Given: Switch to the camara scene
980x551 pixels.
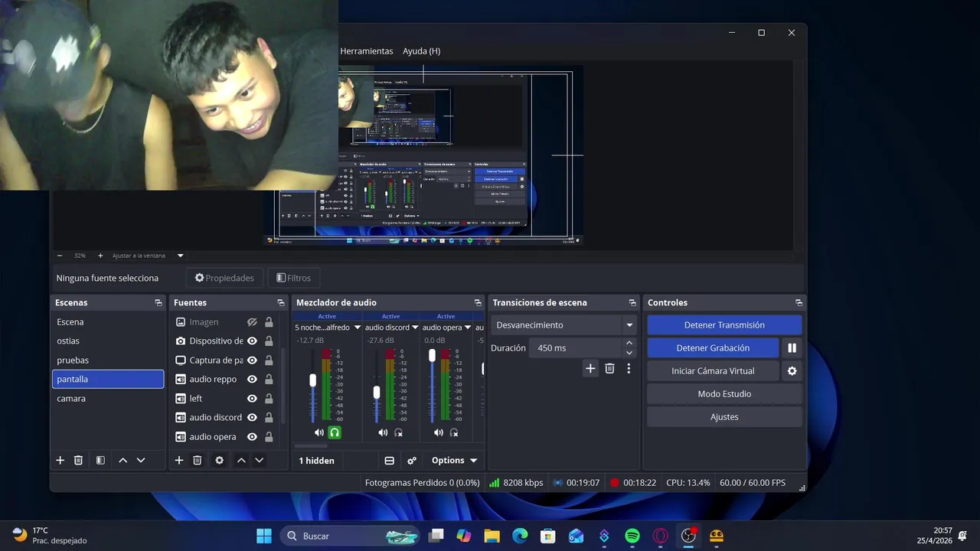Looking at the screenshot, I should pyautogui.click(x=108, y=398).
